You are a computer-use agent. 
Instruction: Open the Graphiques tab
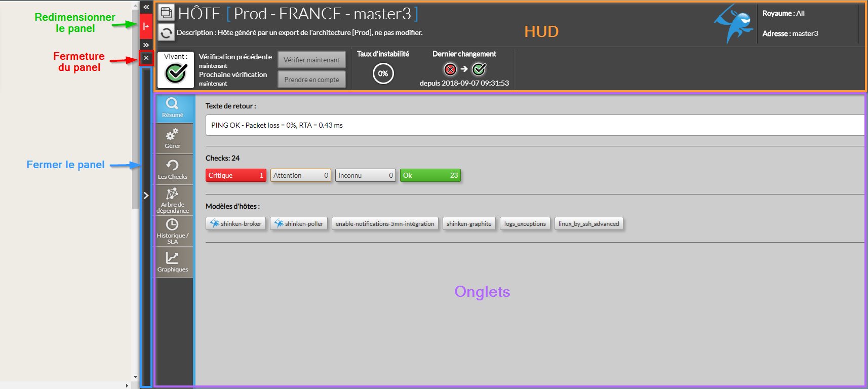pos(173,262)
